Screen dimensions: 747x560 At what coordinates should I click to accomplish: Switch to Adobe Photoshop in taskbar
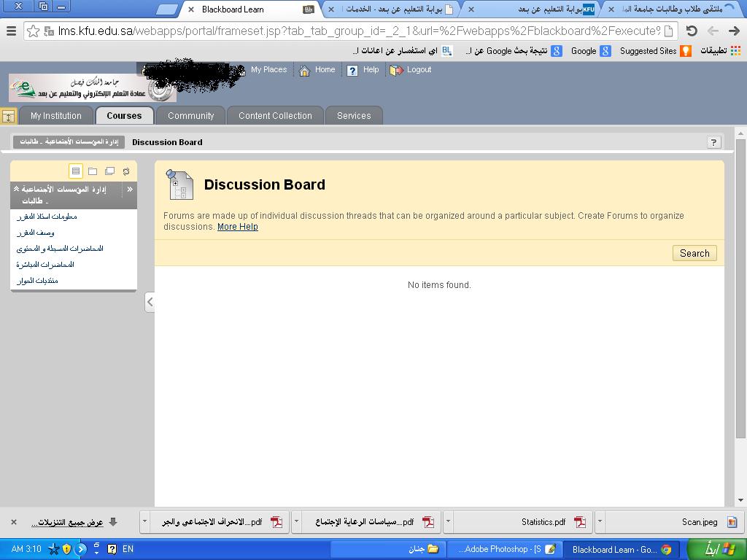click(x=504, y=550)
